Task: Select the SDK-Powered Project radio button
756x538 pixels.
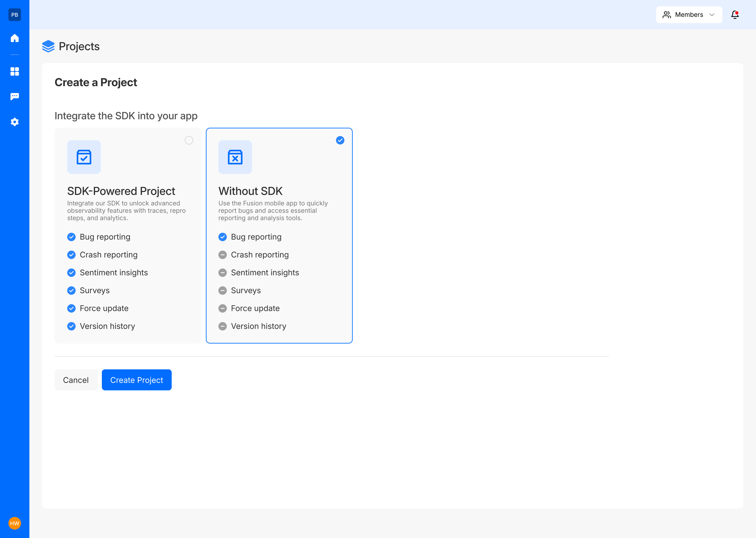Action: click(x=189, y=141)
